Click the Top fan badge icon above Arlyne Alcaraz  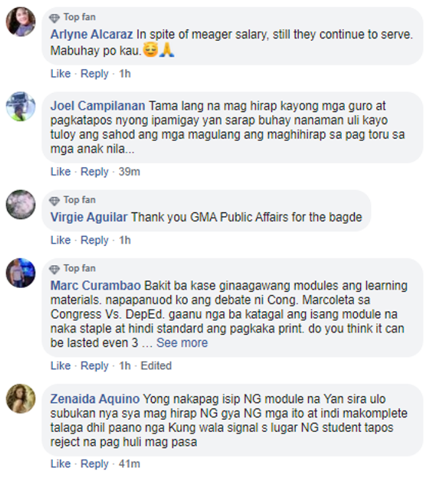(54, 19)
